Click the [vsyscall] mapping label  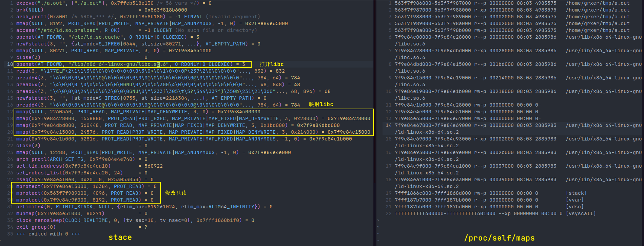(x=581, y=213)
